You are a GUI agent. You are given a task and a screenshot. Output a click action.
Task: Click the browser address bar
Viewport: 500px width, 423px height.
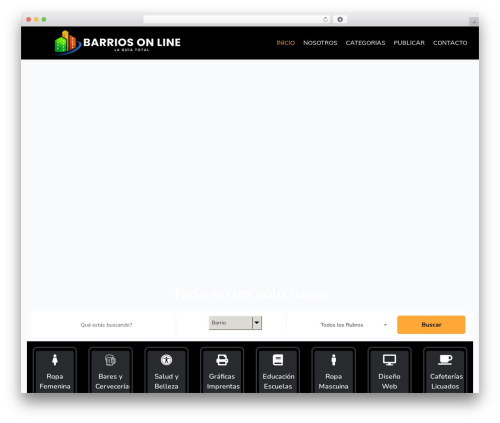tap(237, 19)
